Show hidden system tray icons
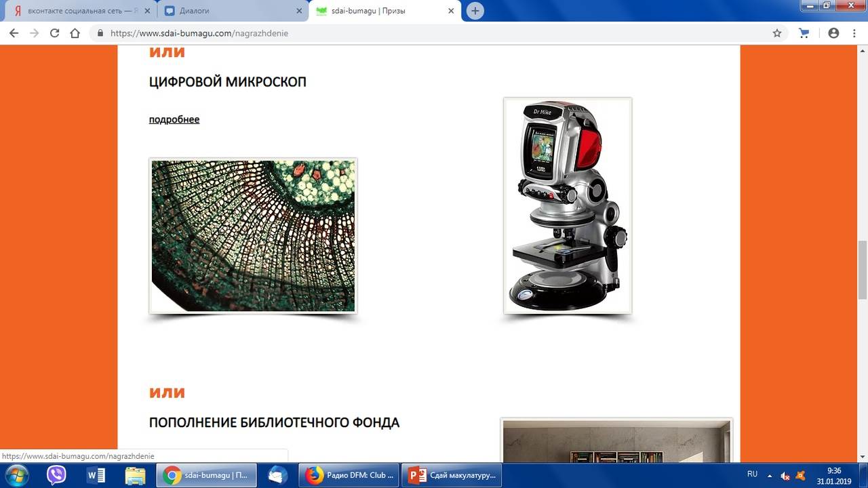Image resolution: width=868 pixels, height=488 pixels. point(770,475)
